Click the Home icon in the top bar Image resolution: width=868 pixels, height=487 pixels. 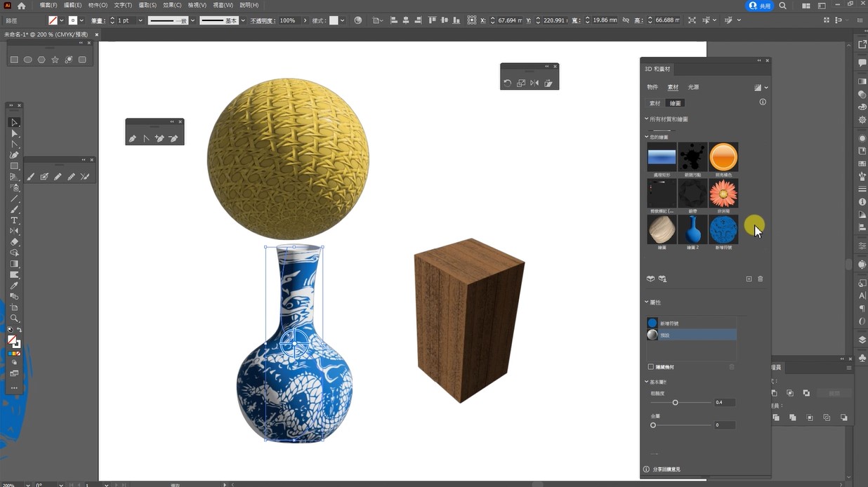click(x=22, y=6)
